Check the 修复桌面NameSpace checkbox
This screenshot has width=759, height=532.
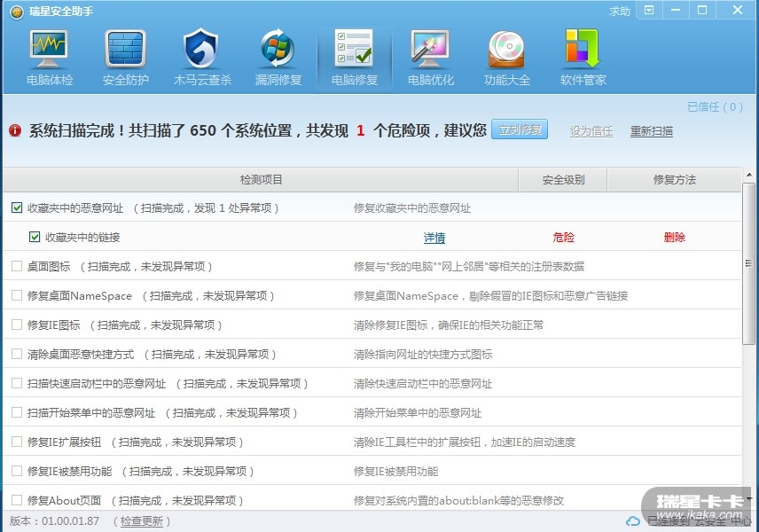point(17,295)
